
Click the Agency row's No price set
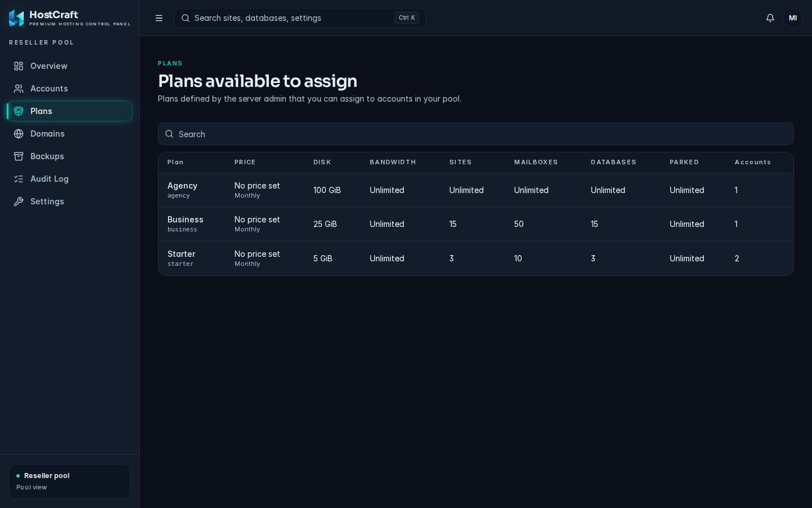coord(257,186)
